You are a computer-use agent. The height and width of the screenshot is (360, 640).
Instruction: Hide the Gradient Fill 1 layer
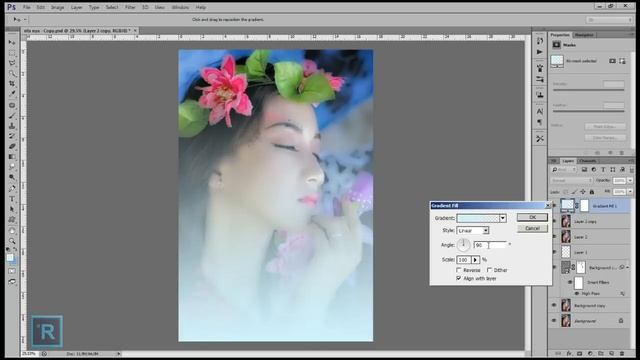pyautogui.click(x=554, y=206)
